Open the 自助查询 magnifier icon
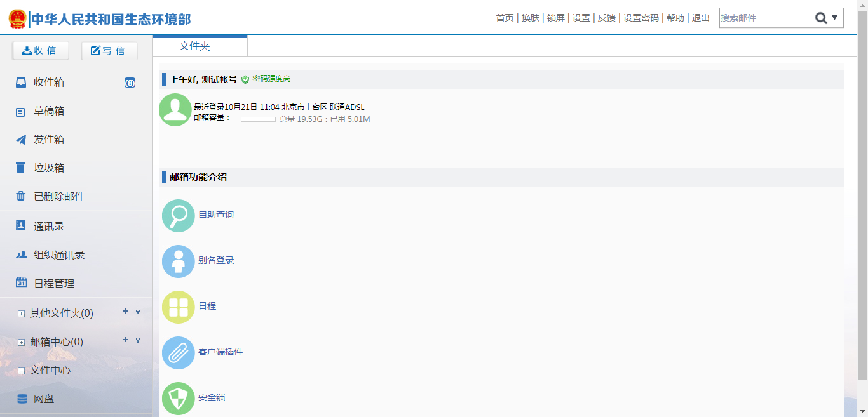Viewport: 868px width, 417px height. click(178, 215)
